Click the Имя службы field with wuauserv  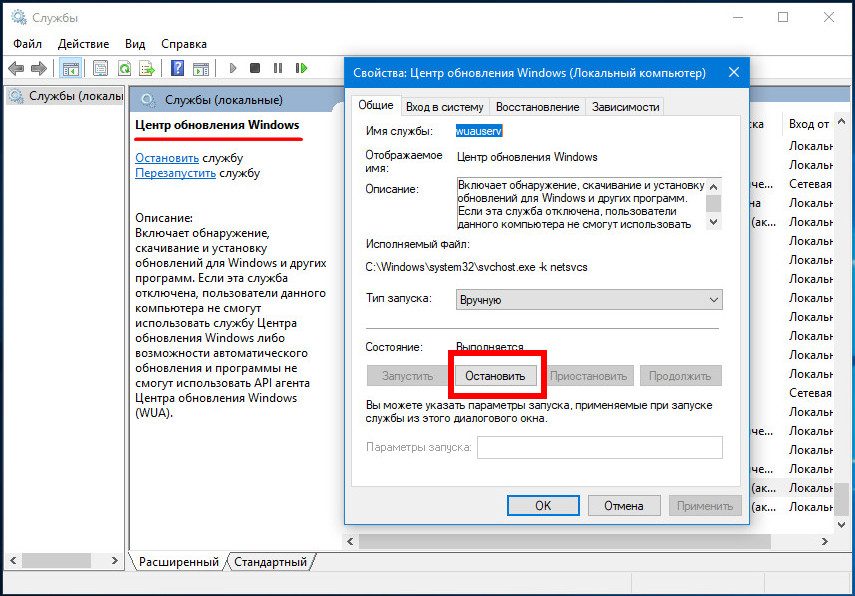479,131
